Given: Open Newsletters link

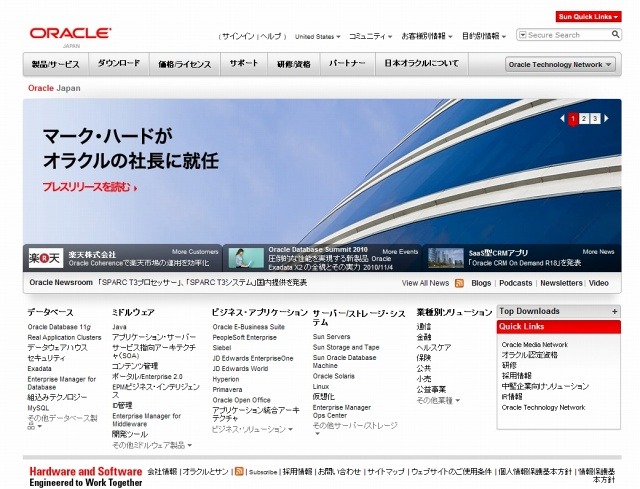Looking at the screenshot, I should coord(561,283).
